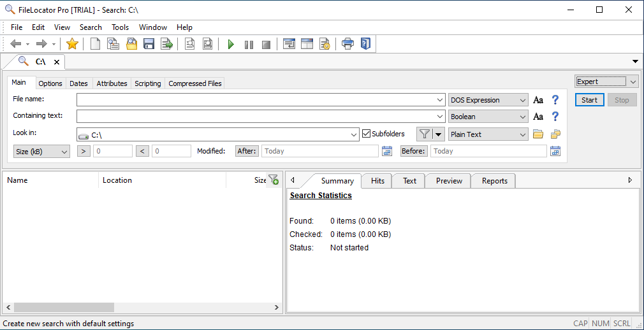This screenshot has height=330, width=644.
Task: Open help for File name expression
Action: (555, 100)
